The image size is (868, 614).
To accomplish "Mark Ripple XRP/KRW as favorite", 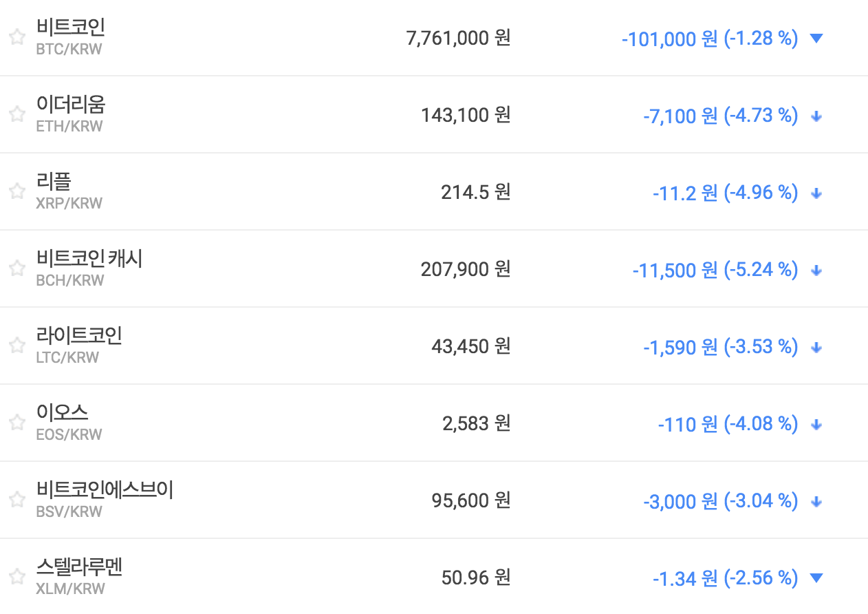I will 17,192.
